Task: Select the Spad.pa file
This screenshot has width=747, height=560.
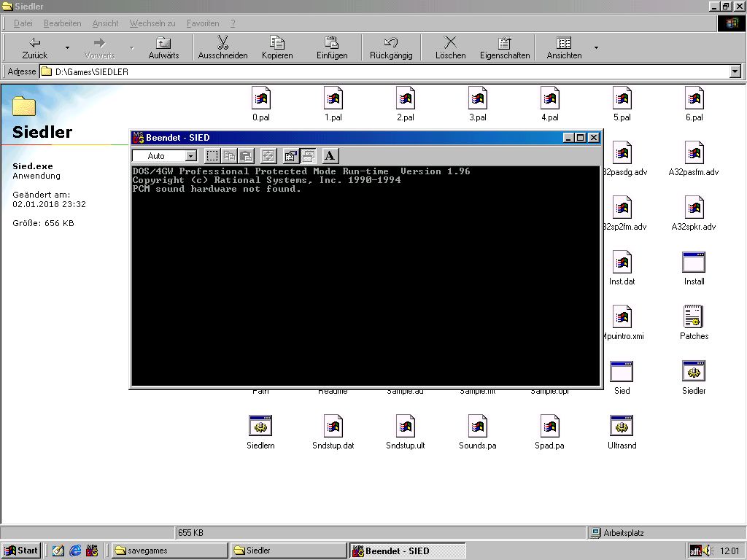Action: 550,432
